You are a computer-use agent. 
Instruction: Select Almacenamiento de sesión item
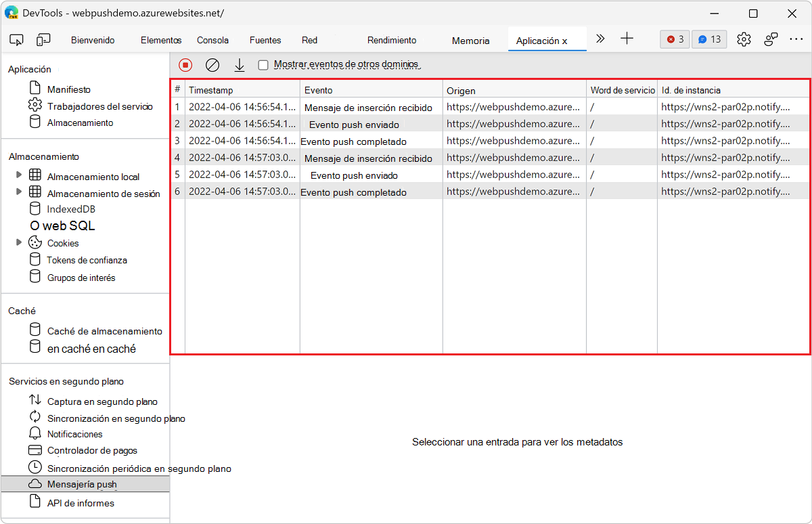point(104,194)
